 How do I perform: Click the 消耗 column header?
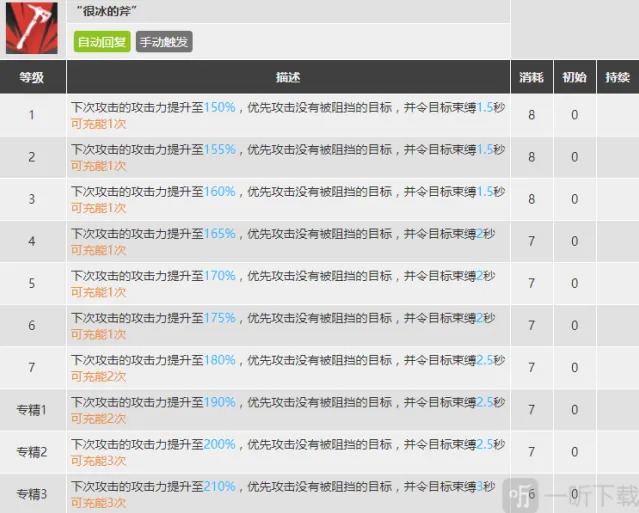(x=531, y=77)
